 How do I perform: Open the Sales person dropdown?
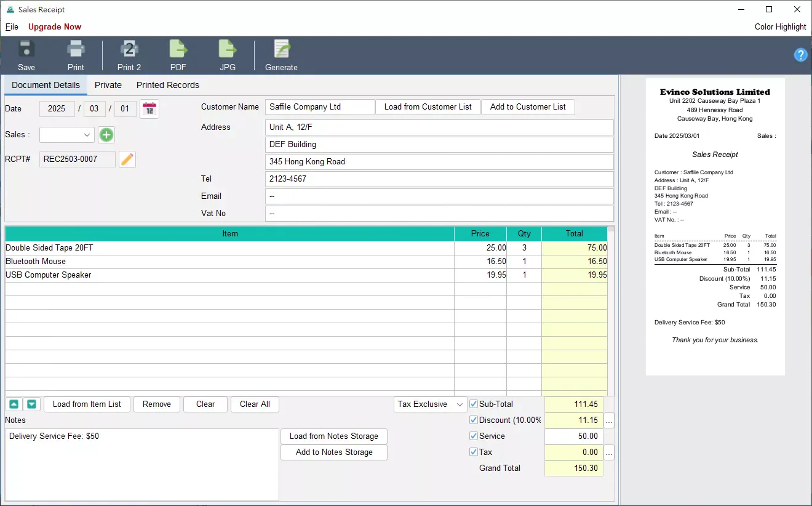[67, 135]
